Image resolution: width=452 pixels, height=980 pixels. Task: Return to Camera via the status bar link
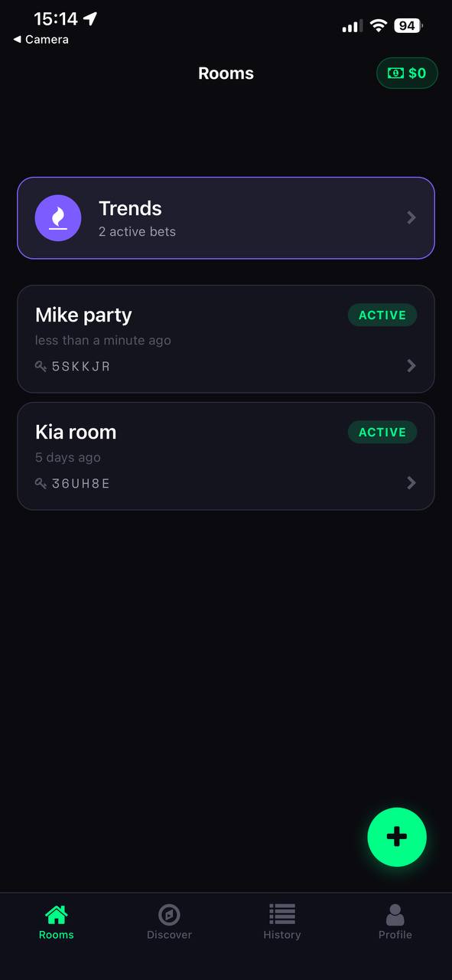[39, 39]
